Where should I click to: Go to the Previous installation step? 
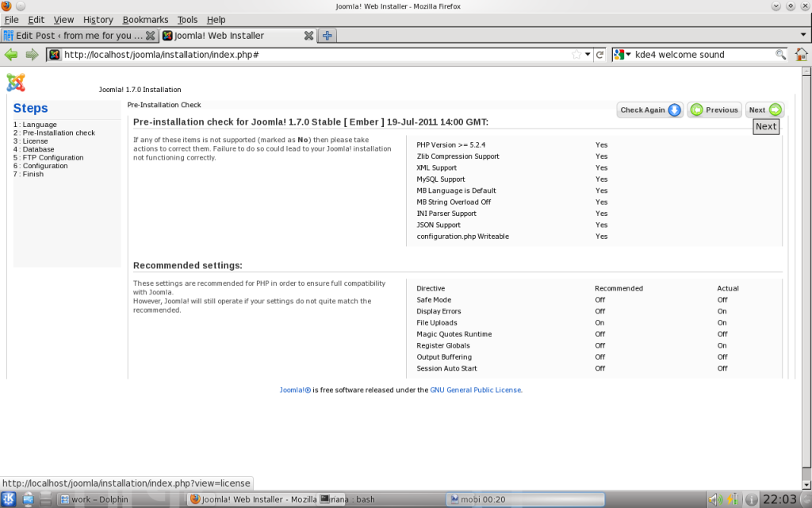714,110
